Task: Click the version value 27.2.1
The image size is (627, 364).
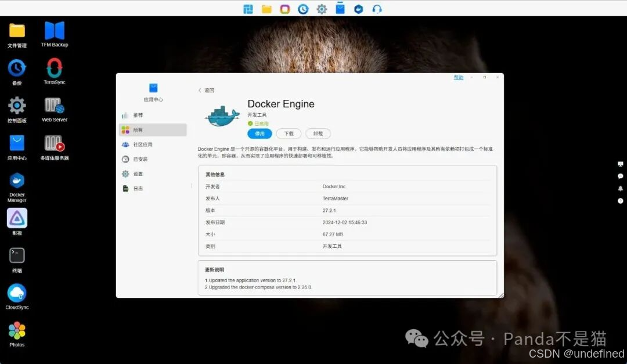Action: point(329,210)
